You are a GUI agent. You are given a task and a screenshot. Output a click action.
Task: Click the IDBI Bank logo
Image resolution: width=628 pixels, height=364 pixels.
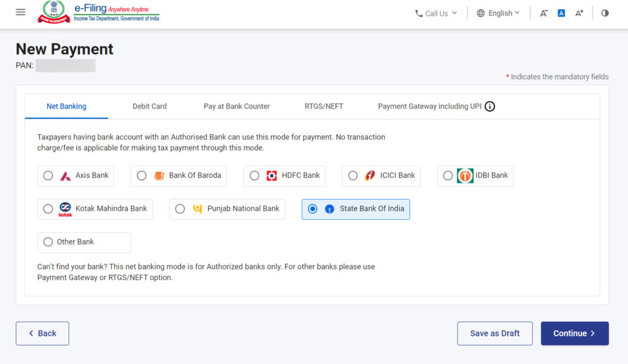pos(465,175)
